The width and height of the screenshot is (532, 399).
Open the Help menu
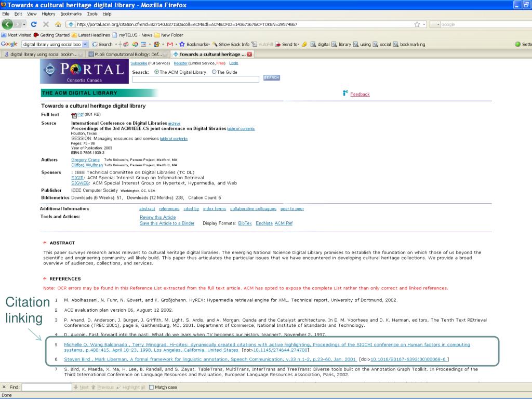pos(107,14)
